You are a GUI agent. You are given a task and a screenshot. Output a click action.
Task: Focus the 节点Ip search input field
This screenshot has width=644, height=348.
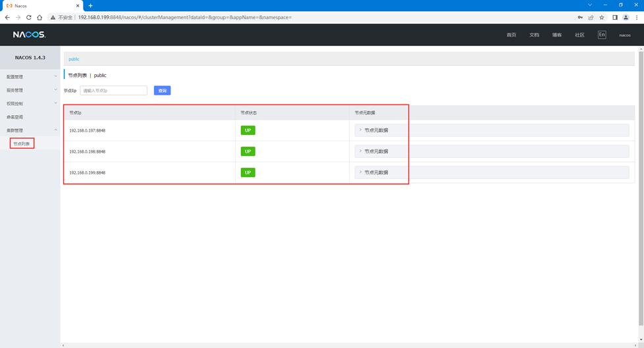click(x=114, y=90)
